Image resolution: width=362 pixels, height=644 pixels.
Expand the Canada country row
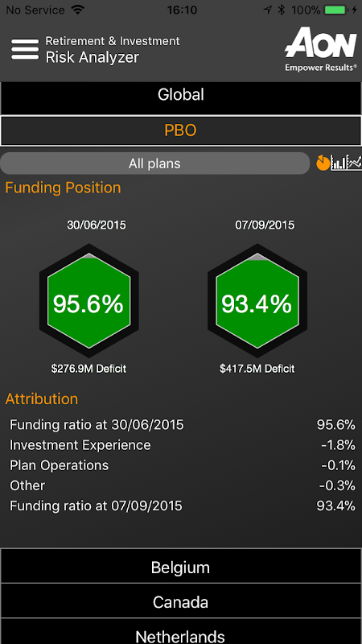point(181,602)
